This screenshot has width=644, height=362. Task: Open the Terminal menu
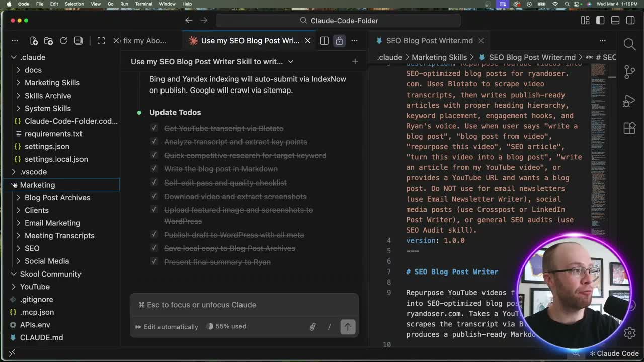pyautogui.click(x=143, y=4)
